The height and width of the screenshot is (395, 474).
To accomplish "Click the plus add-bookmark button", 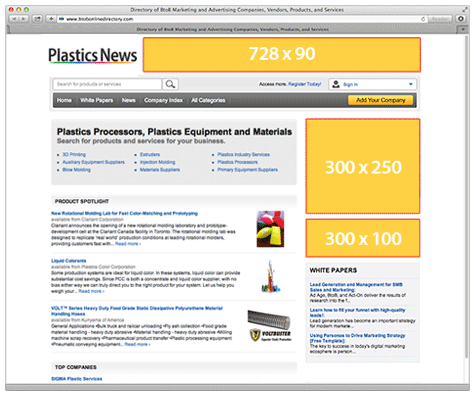I will point(51,19).
